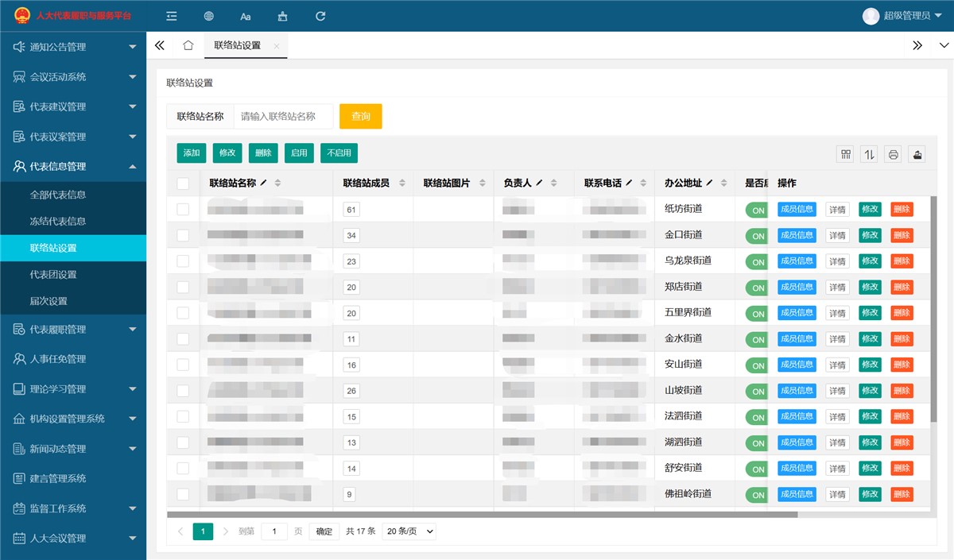This screenshot has height=560, width=954.
Task: Toggle the sort order icon above the table
Action: coord(869,154)
